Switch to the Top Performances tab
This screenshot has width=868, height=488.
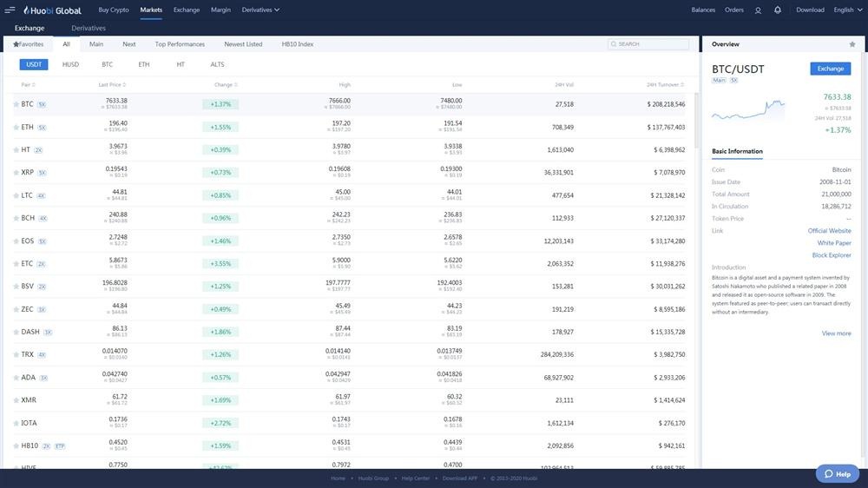[x=180, y=44]
